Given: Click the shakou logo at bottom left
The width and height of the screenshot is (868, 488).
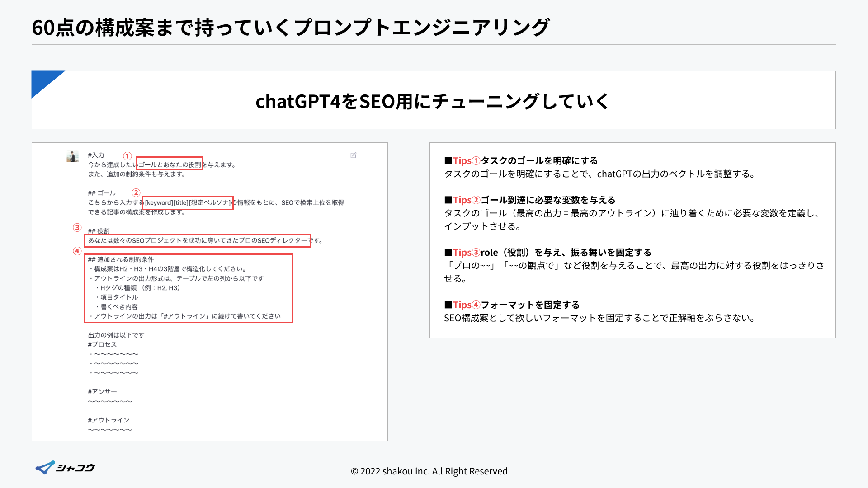Looking at the screenshot, I should [65, 468].
